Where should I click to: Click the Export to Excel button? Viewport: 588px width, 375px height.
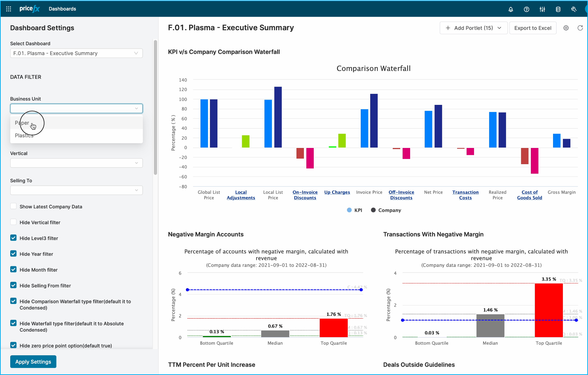tap(533, 28)
